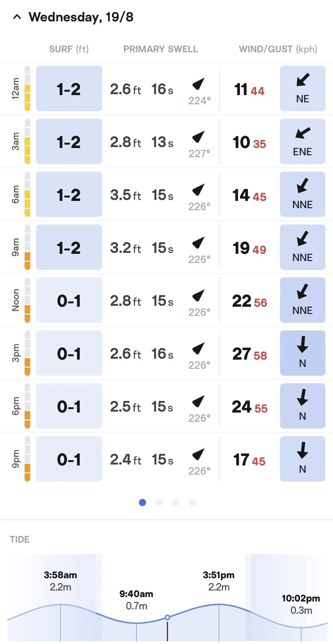Click the 224° swell direction arrow
This screenshot has height=644, width=333.
coord(199,83)
